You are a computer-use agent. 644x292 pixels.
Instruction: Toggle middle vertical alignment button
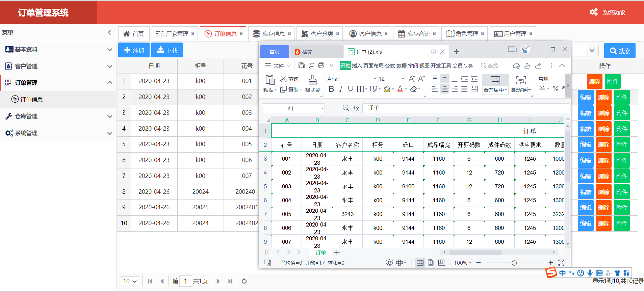(x=445, y=79)
